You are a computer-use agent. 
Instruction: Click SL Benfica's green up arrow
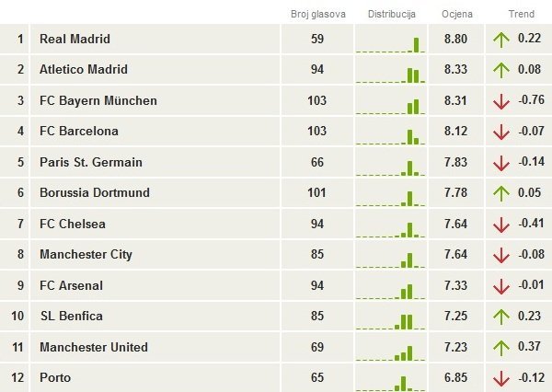(501, 317)
